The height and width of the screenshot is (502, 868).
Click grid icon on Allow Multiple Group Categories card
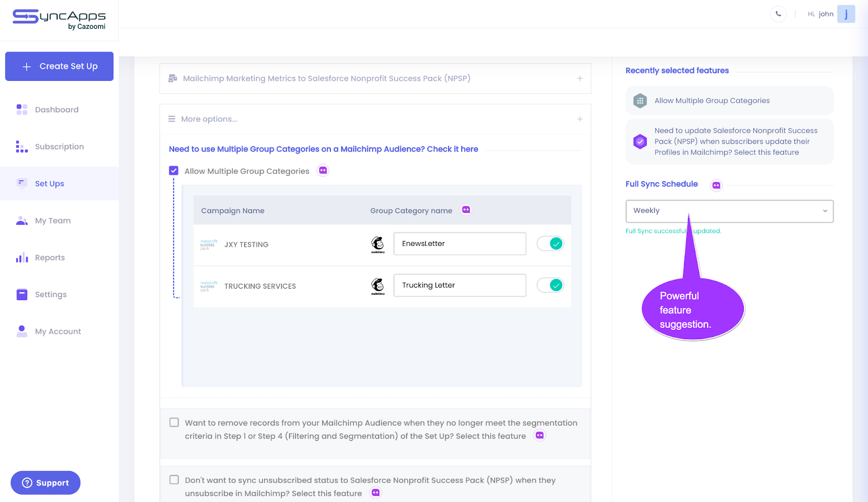pos(640,100)
